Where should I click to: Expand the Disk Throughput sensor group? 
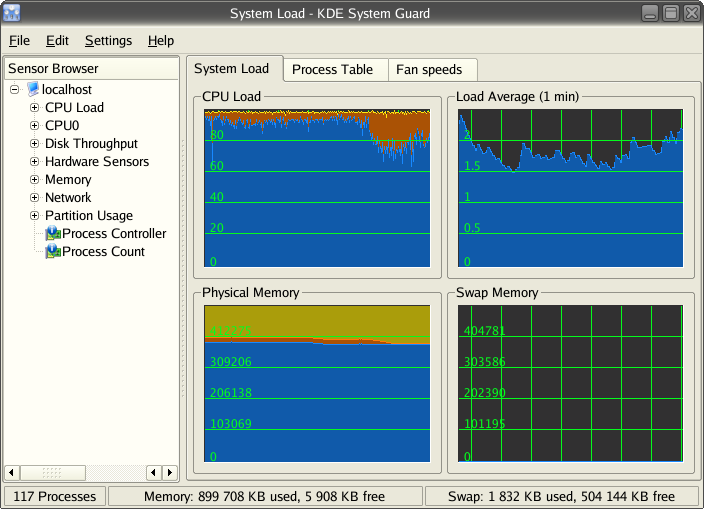tap(34, 144)
